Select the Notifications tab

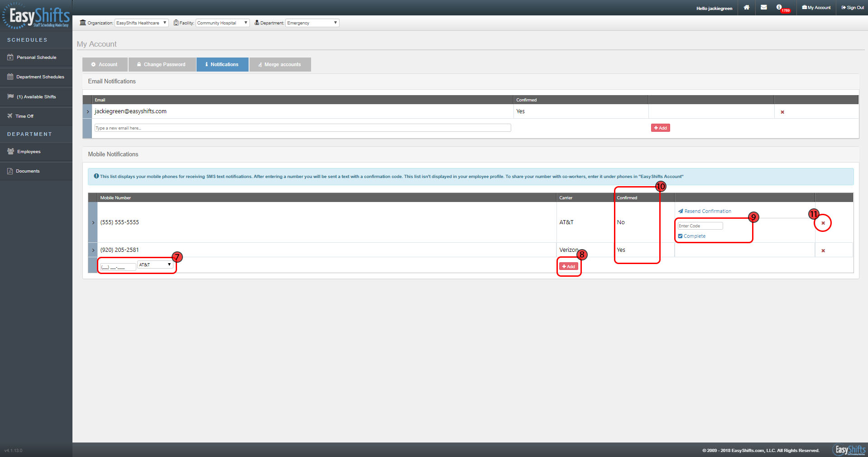(222, 64)
